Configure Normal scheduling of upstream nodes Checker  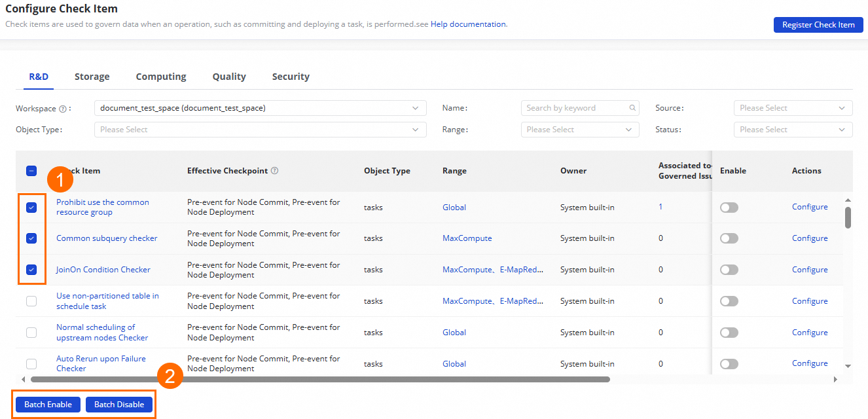click(810, 333)
